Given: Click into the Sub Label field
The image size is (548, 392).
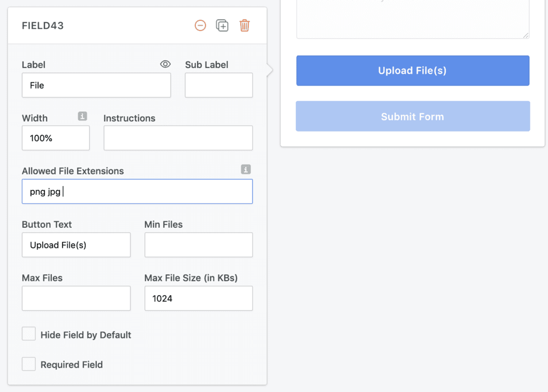Looking at the screenshot, I should [219, 85].
